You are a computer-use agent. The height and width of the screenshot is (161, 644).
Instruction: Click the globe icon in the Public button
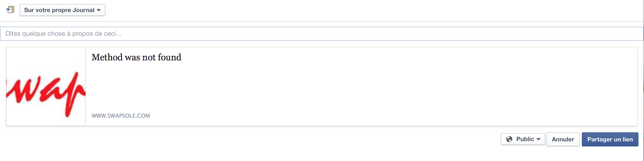click(x=509, y=139)
